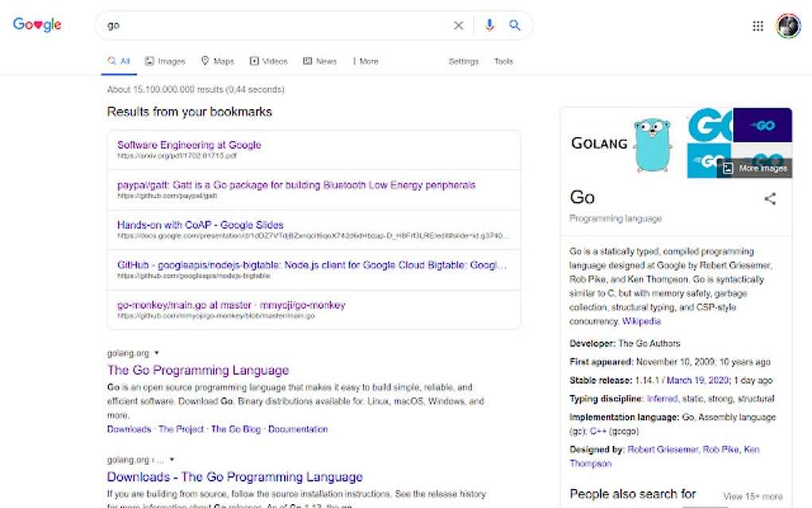Clear the search query with the X icon
The height and width of the screenshot is (508, 812).
[459, 25]
